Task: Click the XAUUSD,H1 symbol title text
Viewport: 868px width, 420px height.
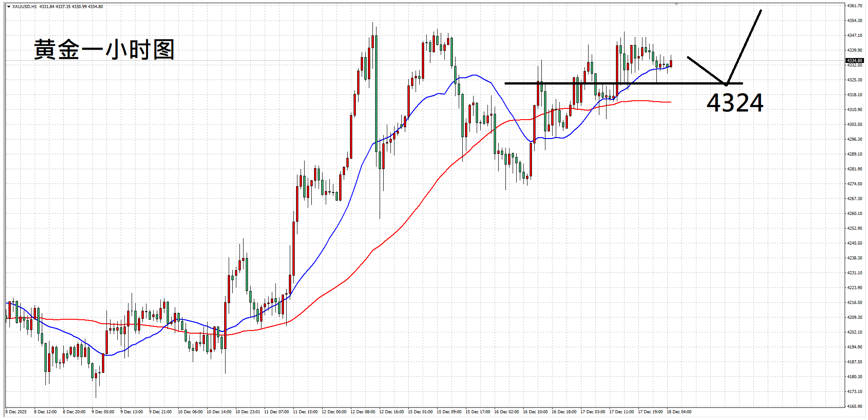Action: (x=25, y=7)
